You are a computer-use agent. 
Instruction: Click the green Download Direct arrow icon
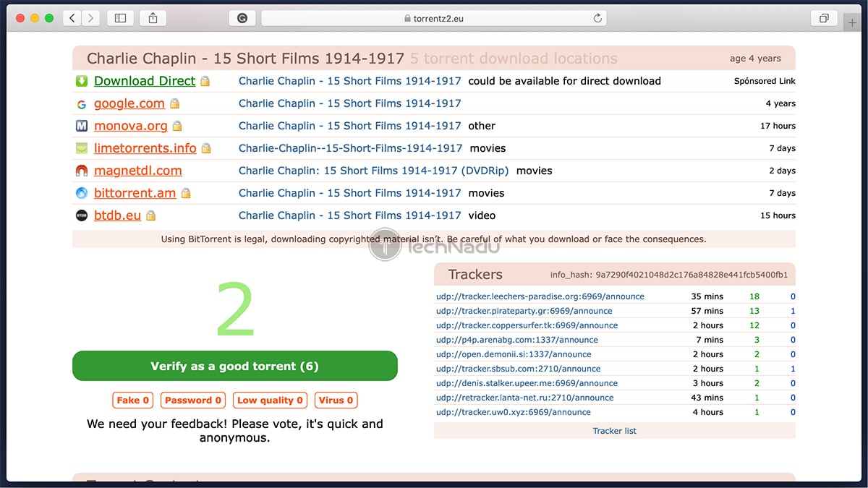point(82,81)
